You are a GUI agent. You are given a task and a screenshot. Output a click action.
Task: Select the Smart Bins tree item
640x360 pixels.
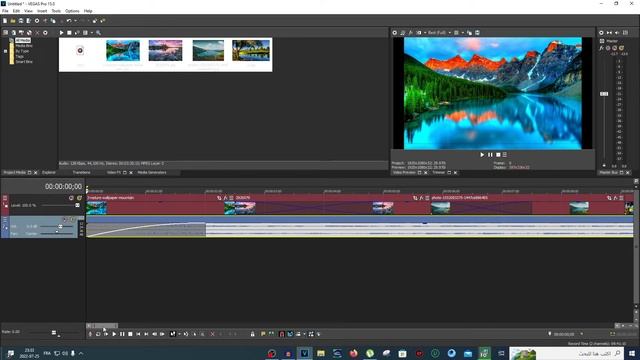click(24, 62)
